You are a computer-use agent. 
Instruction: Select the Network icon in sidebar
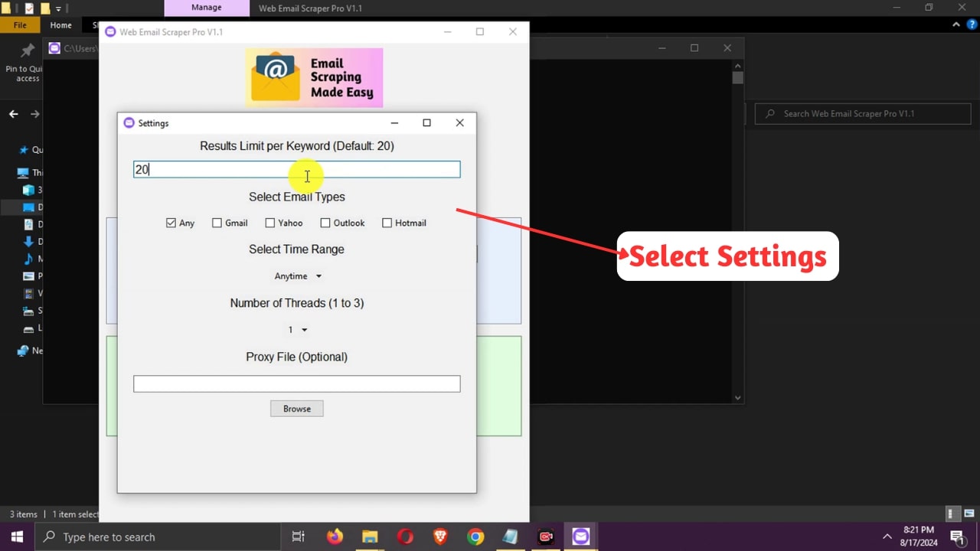click(x=23, y=350)
